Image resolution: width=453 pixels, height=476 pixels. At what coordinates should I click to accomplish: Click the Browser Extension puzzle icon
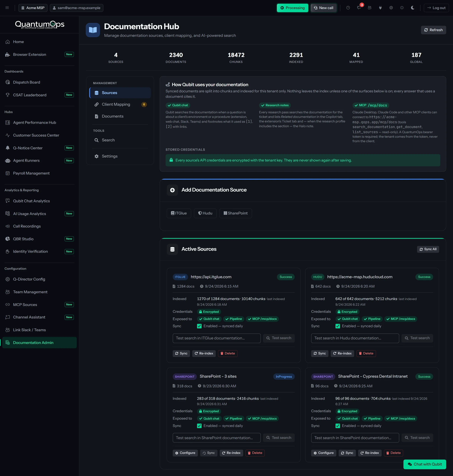click(x=8, y=55)
